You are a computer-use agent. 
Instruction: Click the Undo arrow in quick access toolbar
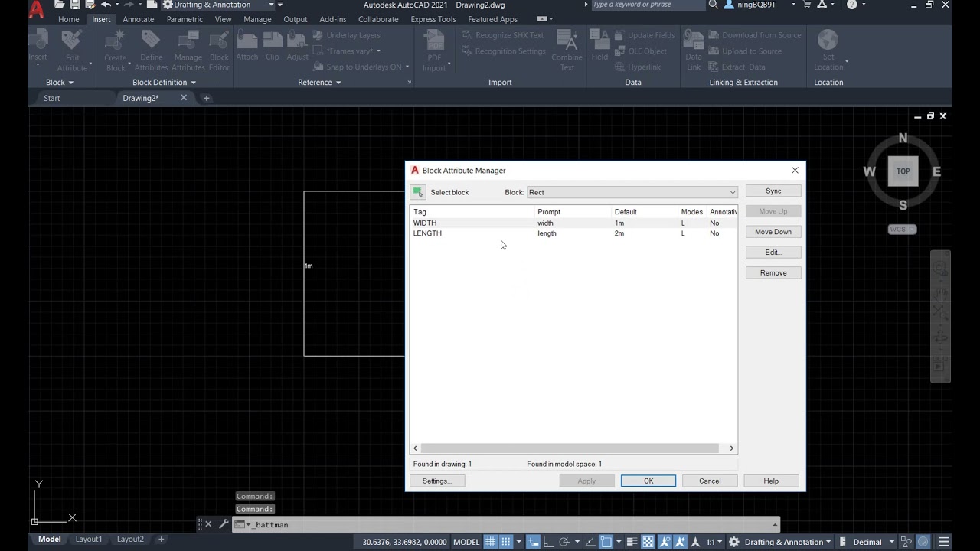click(106, 5)
